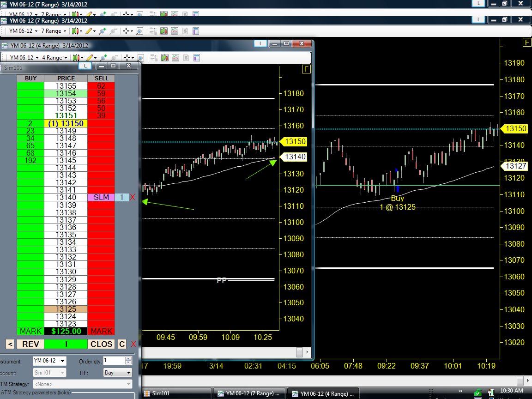Viewport: 532px width, 399px height.
Task: Toggle L link button on 4 Range window
Action: [260, 43]
